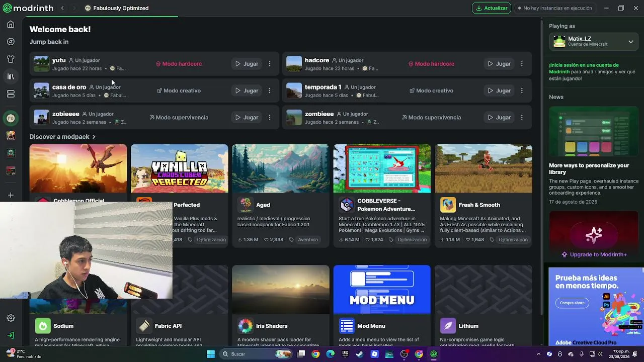This screenshot has height=362, width=644.
Task: Click the Actualizar update button
Action: pos(492,8)
